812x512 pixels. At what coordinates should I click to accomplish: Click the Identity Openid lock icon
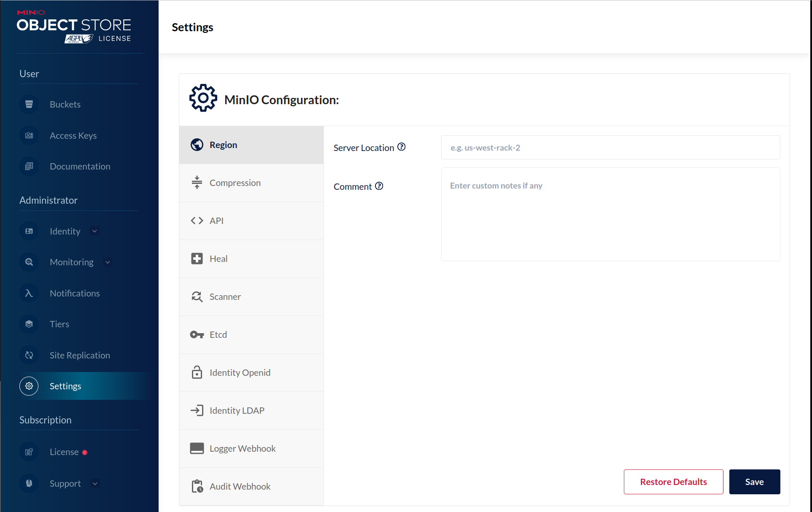pyautogui.click(x=197, y=372)
